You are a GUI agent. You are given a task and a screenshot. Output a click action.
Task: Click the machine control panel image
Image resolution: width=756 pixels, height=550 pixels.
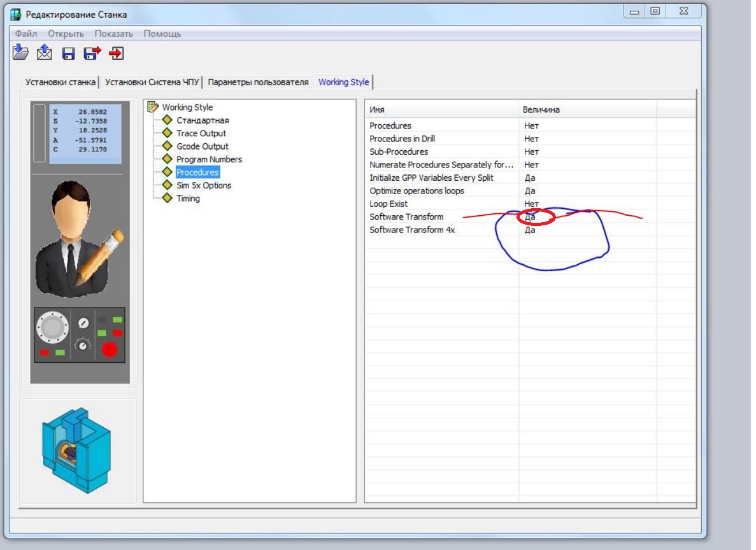(80, 335)
